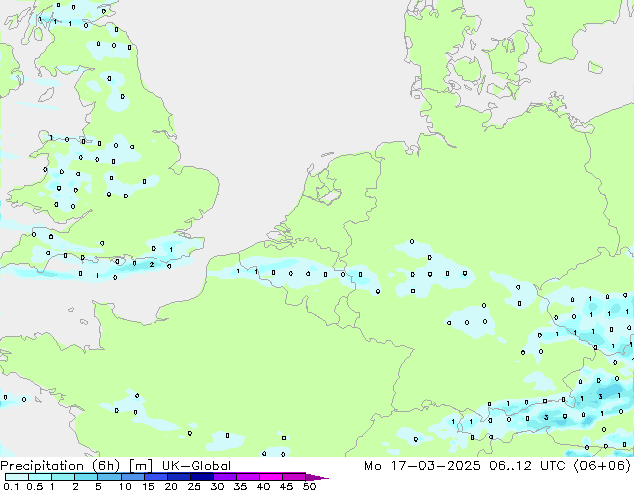634x490 pixels.
Task: Click the "10" legend scale label
Action: (125, 486)
